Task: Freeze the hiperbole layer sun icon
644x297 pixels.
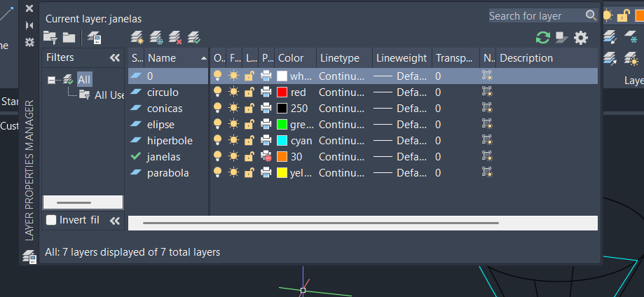Action: [x=233, y=141]
